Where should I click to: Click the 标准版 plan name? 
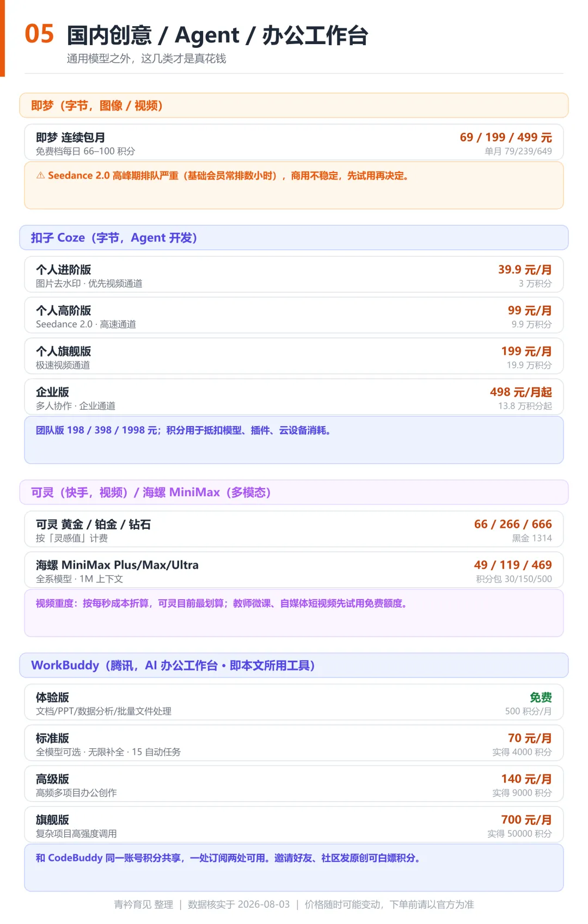pos(52,738)
